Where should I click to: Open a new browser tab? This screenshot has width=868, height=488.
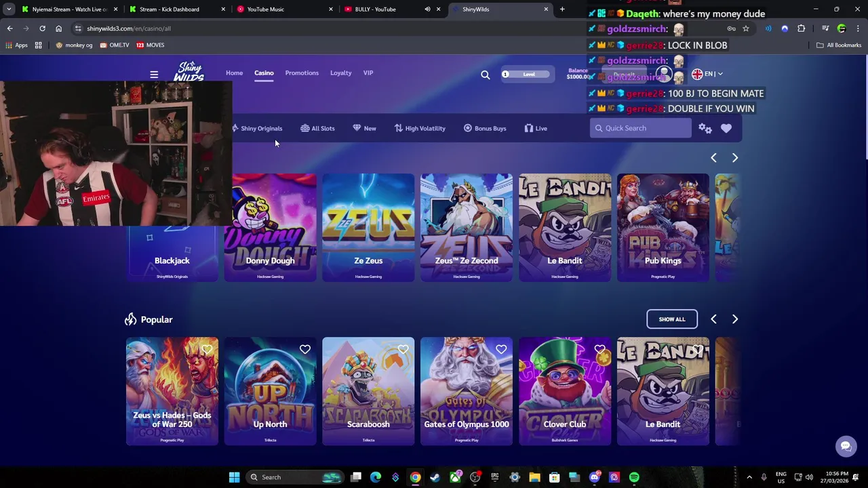(562, 9)
